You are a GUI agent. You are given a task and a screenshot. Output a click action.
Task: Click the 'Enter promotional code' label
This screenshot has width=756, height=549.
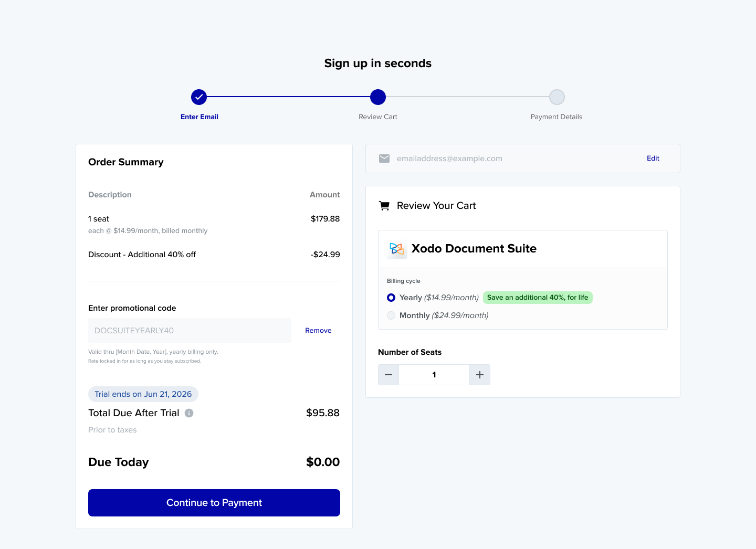click(132, 308)
